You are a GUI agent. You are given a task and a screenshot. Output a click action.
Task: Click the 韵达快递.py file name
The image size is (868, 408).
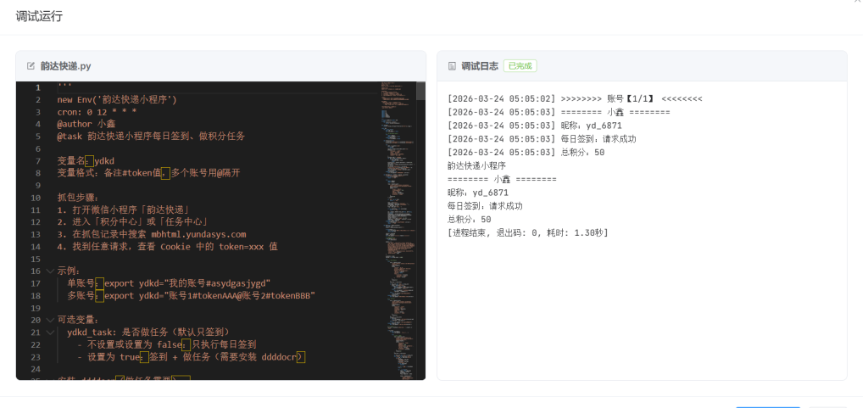(65, 66)
